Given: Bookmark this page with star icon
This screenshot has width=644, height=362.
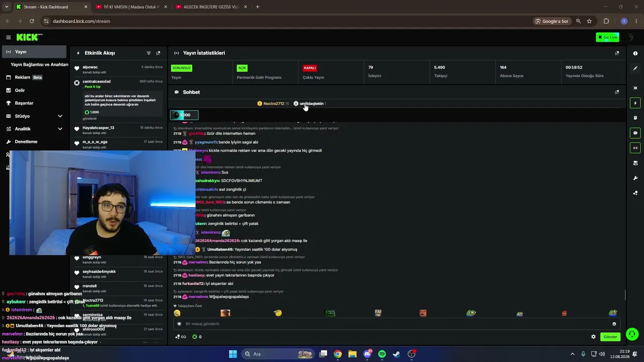Looking at the screenshot, I should [589, 21].
